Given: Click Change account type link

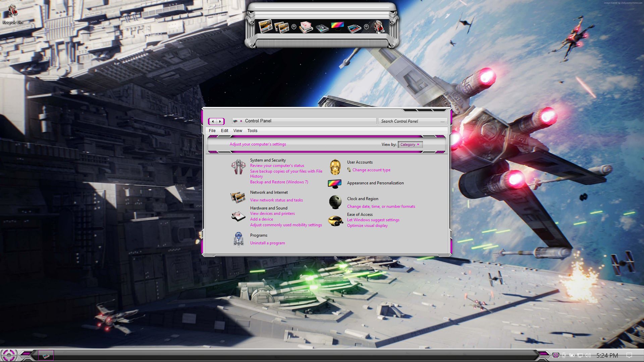Looking at the screenshot, I should click(x=371, y=170).
